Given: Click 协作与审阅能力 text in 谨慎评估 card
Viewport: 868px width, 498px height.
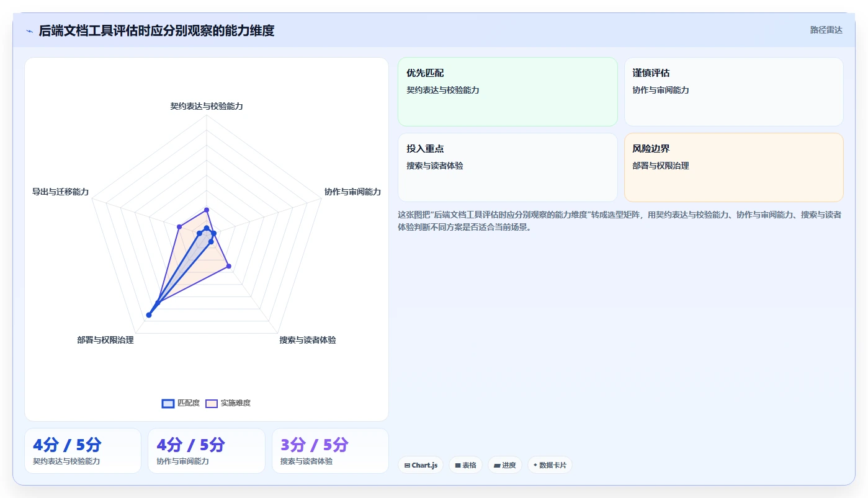Looking at the screenshot, I should click(x=661, y=90).
